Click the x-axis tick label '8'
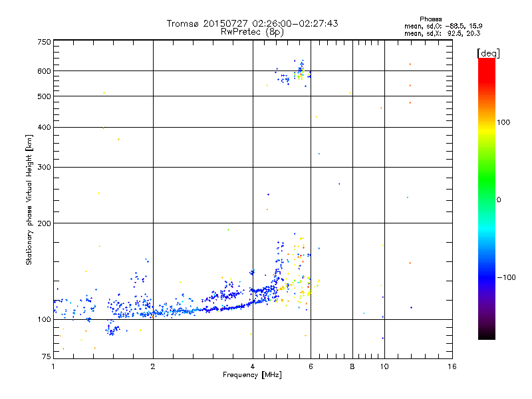The height and width of the screenshot is (399, 532). [352, 366]
